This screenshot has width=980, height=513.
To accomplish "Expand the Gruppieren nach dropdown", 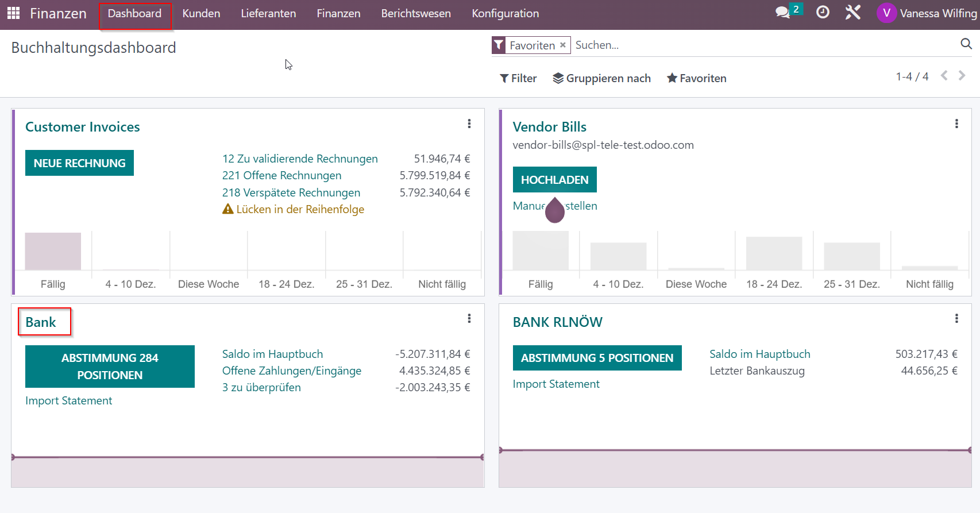I will pos(601,78).
